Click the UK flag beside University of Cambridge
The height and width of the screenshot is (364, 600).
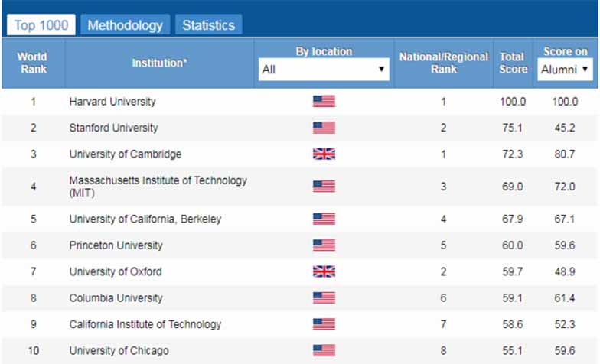pos(324,154)
